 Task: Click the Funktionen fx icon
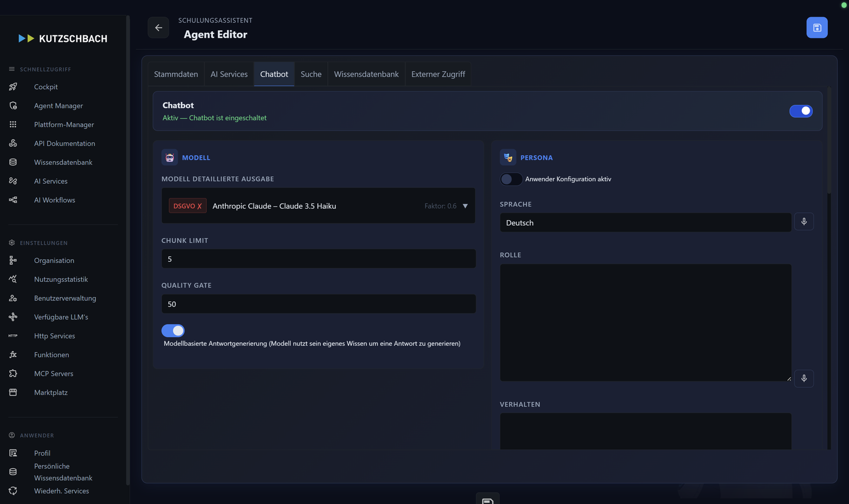[x=13, y=355]
